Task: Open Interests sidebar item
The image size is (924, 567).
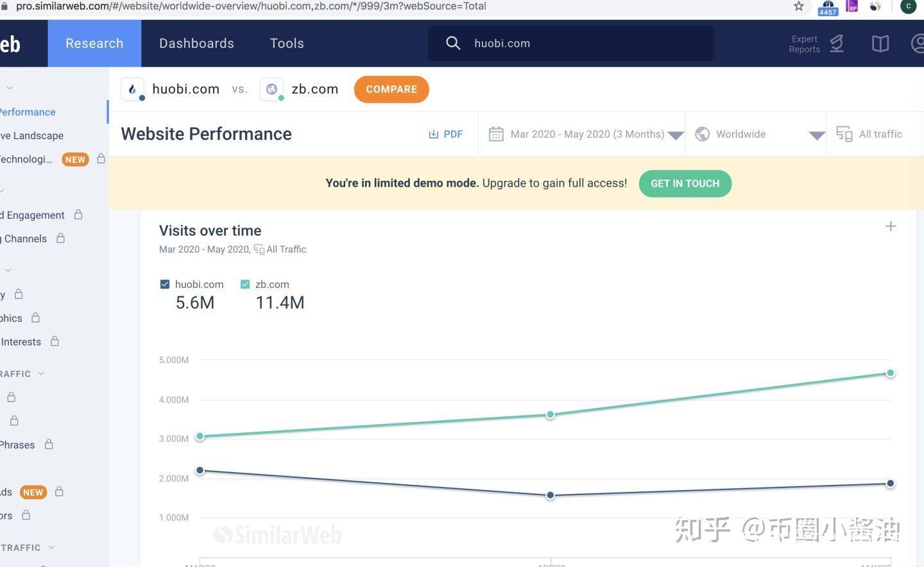Action: click(x=21, y=342)
